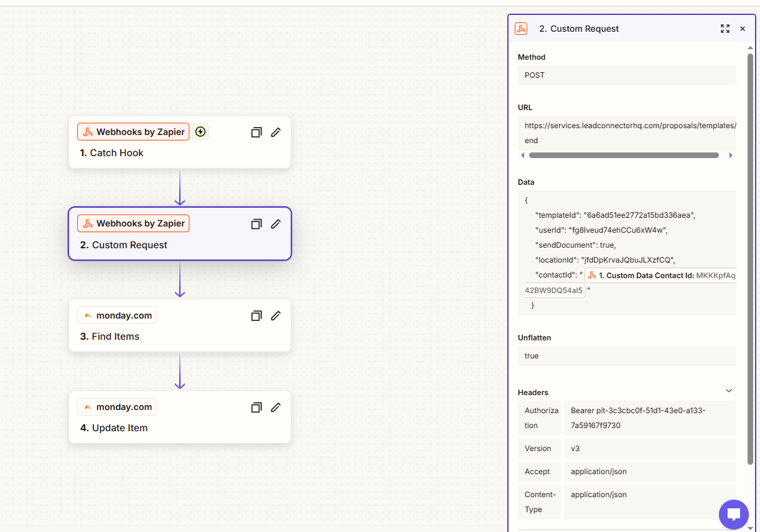Click the Accept application/json value
Viewport: 760px width, 532px height.
[650, 472]
